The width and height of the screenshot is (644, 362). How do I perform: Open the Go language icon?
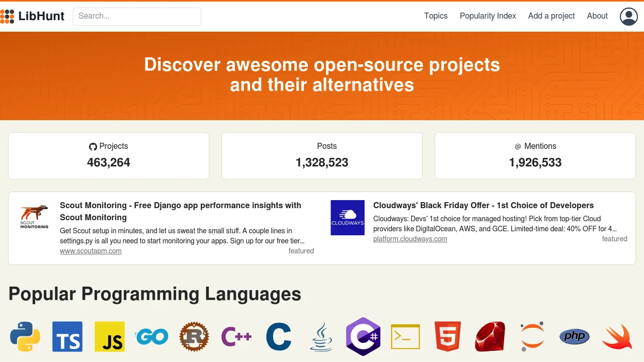point(152,336)
